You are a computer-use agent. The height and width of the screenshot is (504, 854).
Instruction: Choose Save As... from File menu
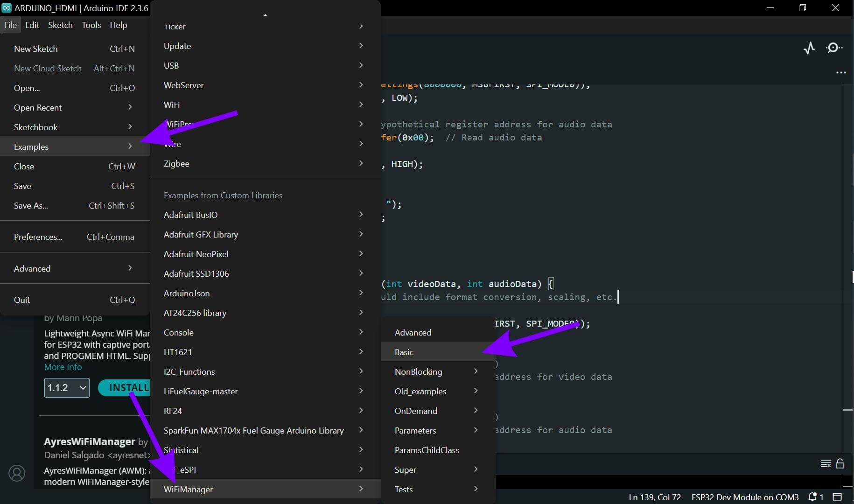[x=75, y=206]
